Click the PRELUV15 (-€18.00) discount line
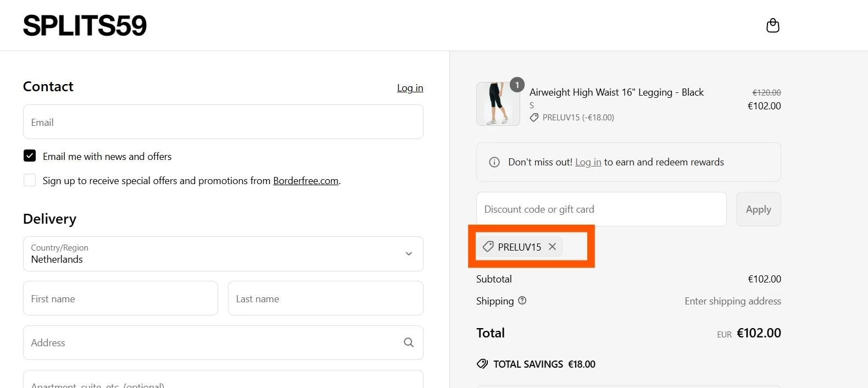The image size is (868, 388). [x=572, y=118]
